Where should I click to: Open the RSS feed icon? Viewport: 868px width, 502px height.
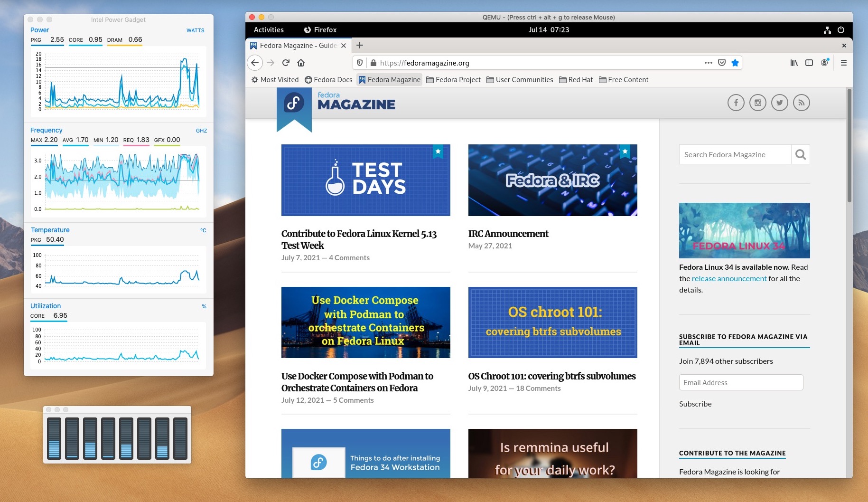point(802,103)
